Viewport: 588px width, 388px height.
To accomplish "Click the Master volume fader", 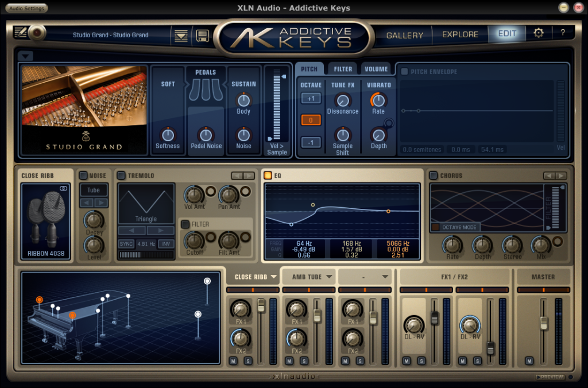I will click(543, 323).
